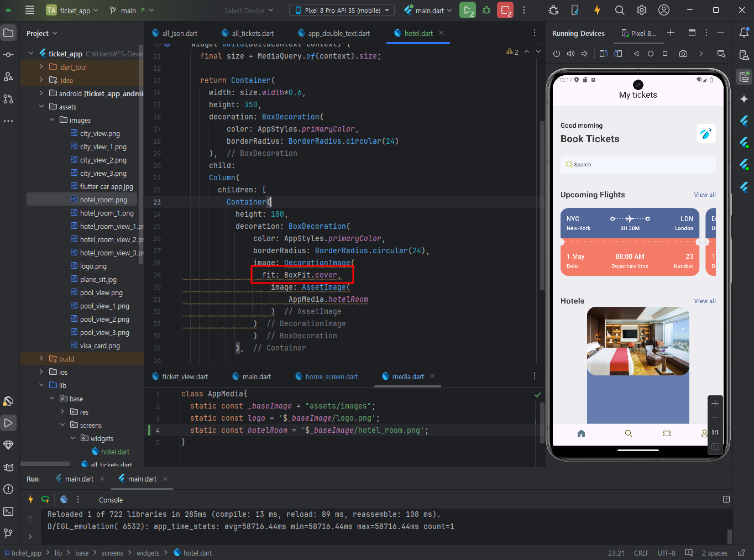Click the UTF-8 encoding in status bar
The width and height of the screenshot is (754, 560).
(x=667, y=553)
